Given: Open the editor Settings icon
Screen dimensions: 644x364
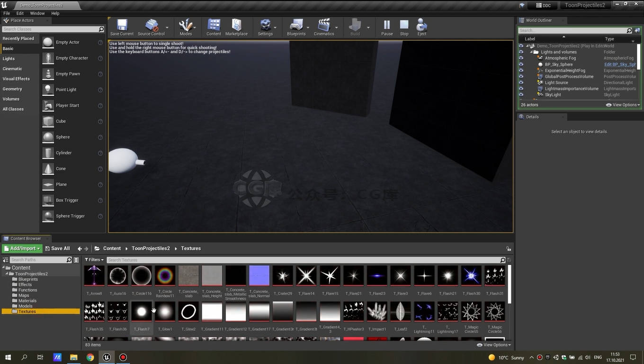Looking at the screenshot, I should tap(265, 27).
